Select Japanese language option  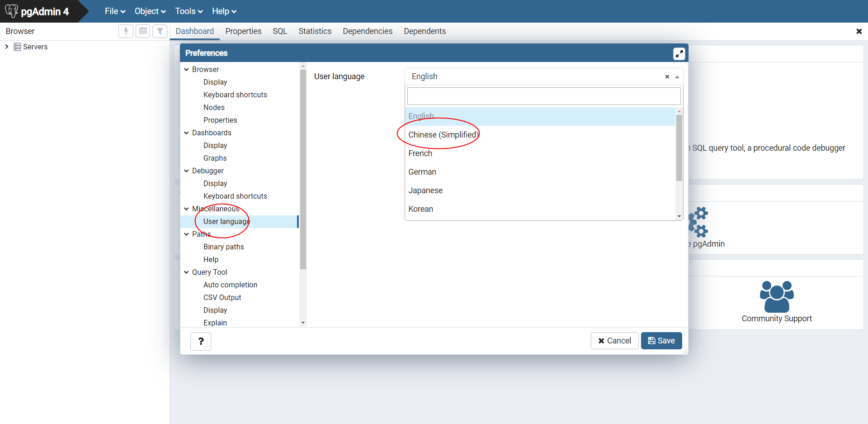pos(540,191)
